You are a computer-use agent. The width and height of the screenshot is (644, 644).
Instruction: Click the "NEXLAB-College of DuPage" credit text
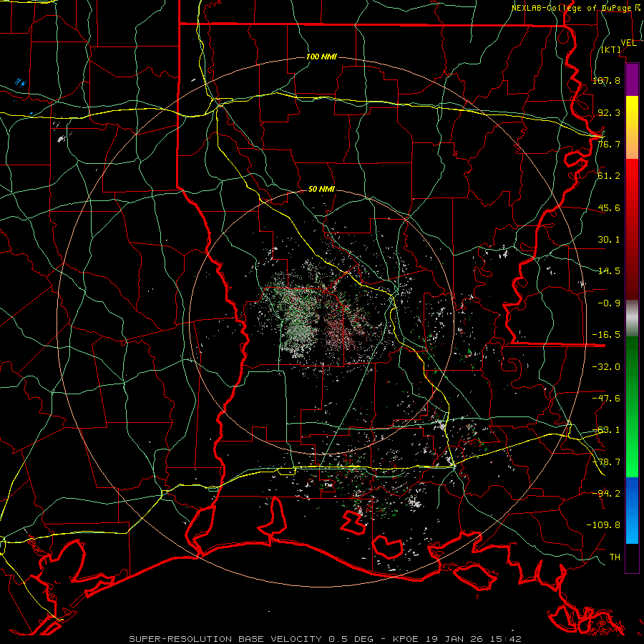point(571,8)
